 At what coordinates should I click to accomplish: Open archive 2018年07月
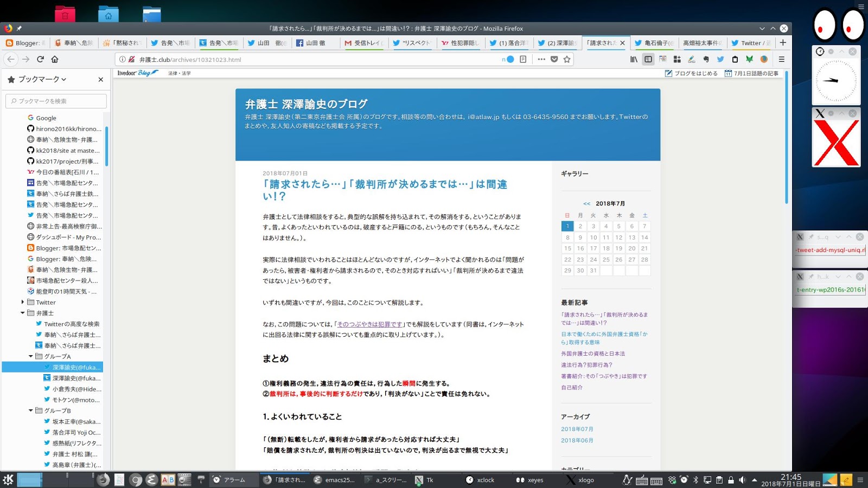(x=577, y=429)
